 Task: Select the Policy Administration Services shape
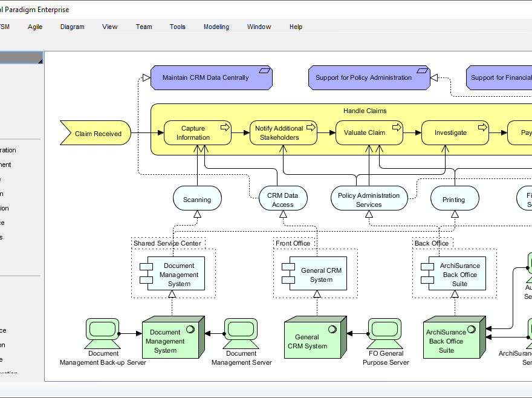[369, 199]
